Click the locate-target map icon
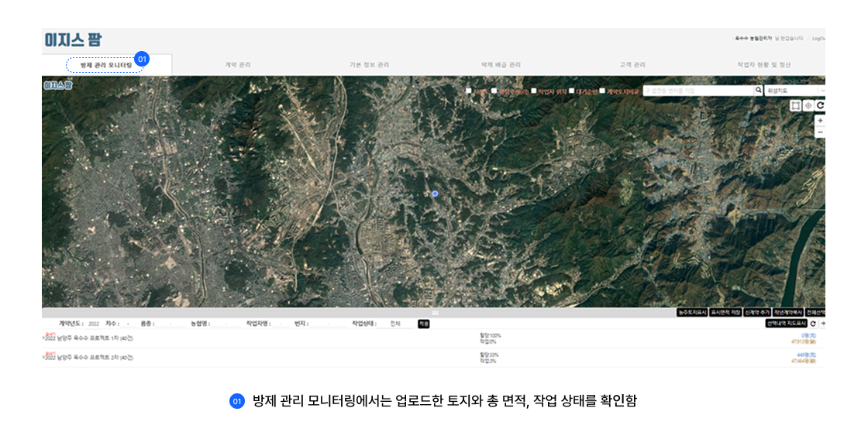Image resolution: width=868 pixels, height=439 pixels. pyautogui.click(x=808, y=105)
